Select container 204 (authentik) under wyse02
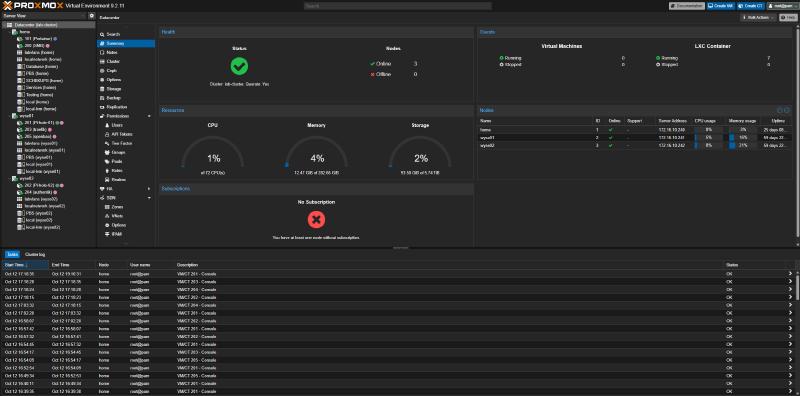Image resolution: width=800 pixels, height=396 pixels. [38, 192]
